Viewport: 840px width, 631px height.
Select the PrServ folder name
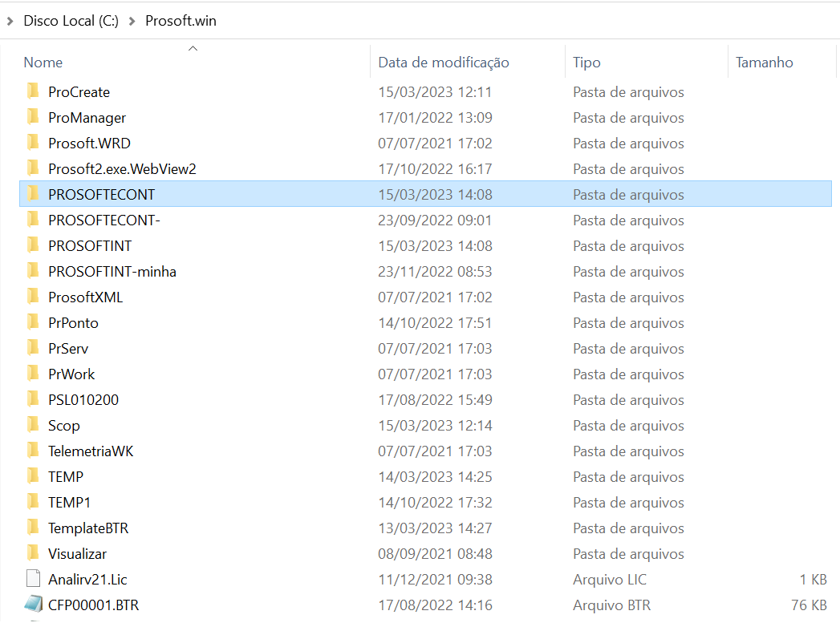coord(68,349)
